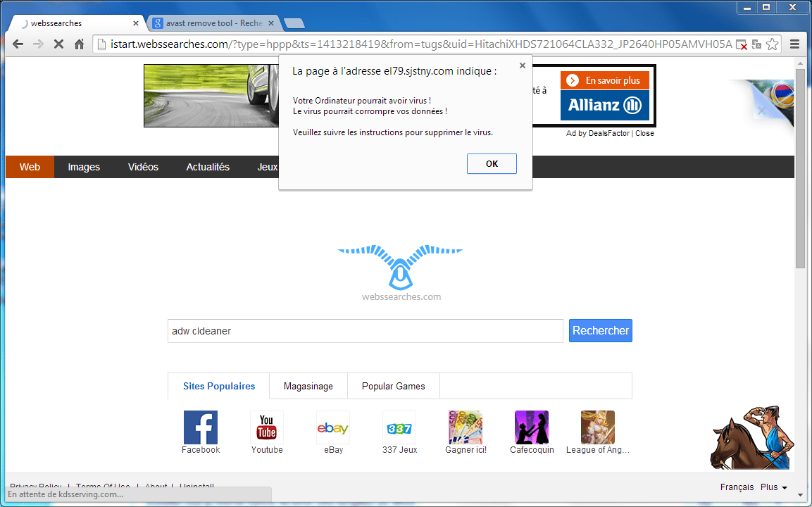Click the vertical scrollbar thumb
Screen dimensions: 812x507
800,168
